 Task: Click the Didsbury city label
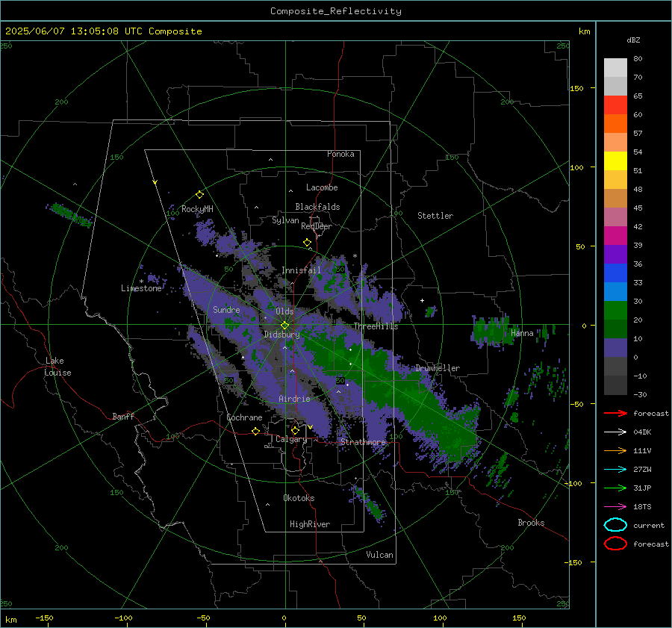281,335
